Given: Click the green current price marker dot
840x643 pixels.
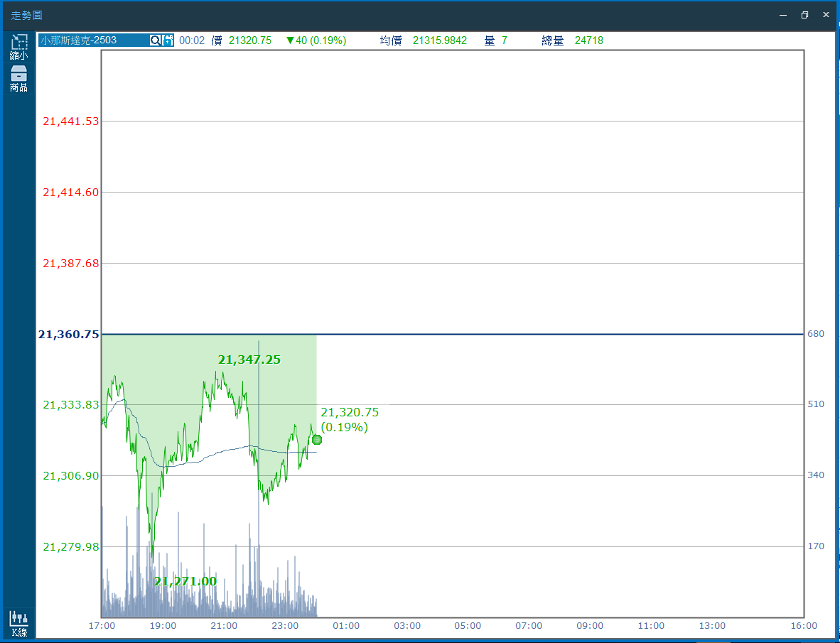Looking at the screenshot, I should tap(317, 440).
